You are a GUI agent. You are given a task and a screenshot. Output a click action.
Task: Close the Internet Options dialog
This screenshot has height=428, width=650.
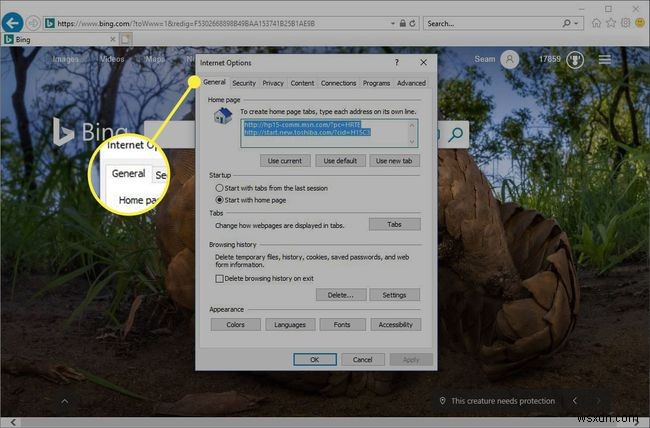pyautogui.click(x=423, y=63)
